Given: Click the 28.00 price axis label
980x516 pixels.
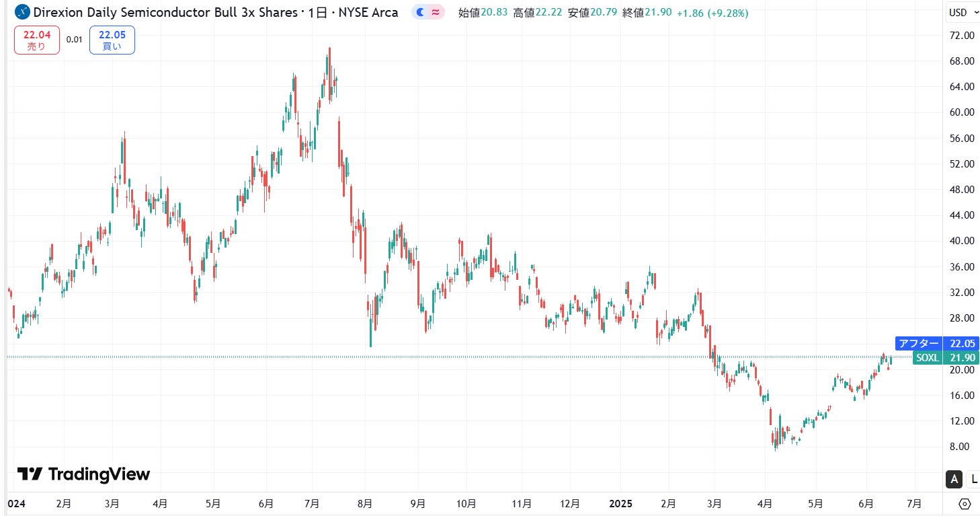Looking at the screenshot, I should (961, 318).
